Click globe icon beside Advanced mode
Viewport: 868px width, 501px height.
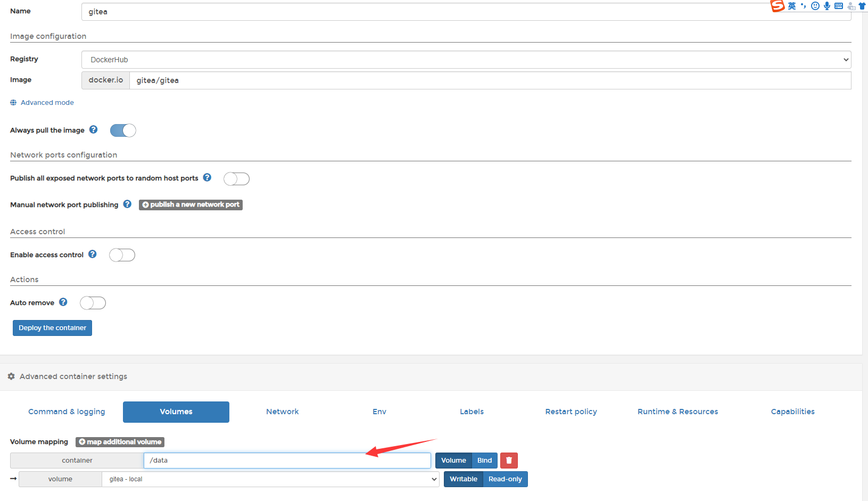coord(13,103)
